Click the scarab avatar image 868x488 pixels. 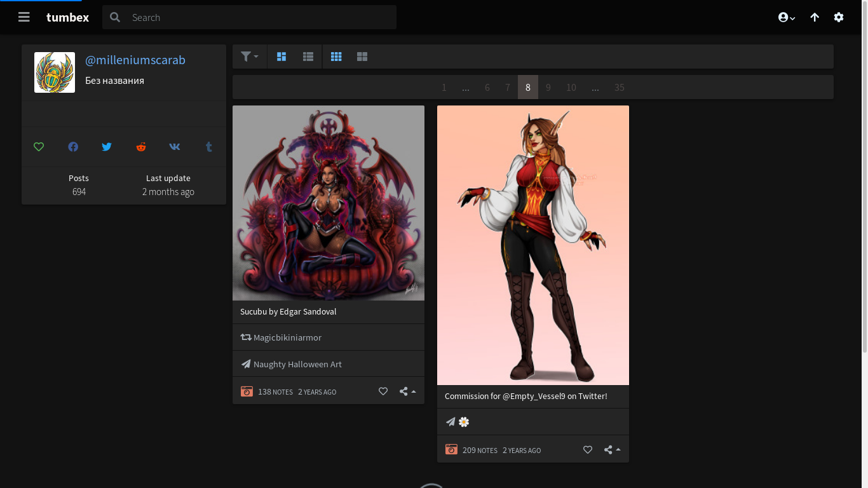click(55, 72)
